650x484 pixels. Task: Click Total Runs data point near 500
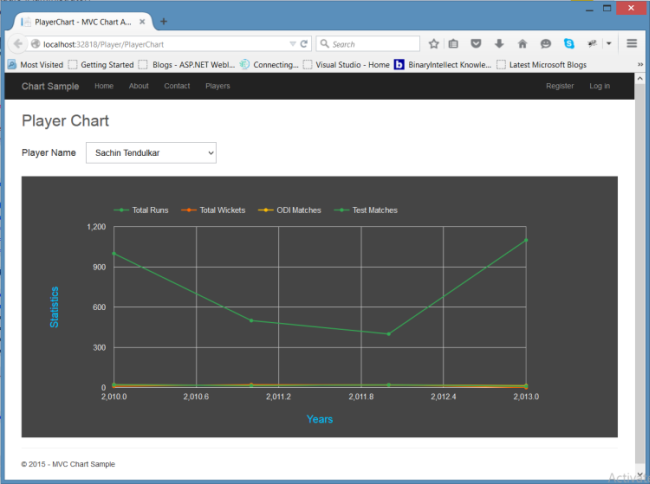click(x=251, y=320)
